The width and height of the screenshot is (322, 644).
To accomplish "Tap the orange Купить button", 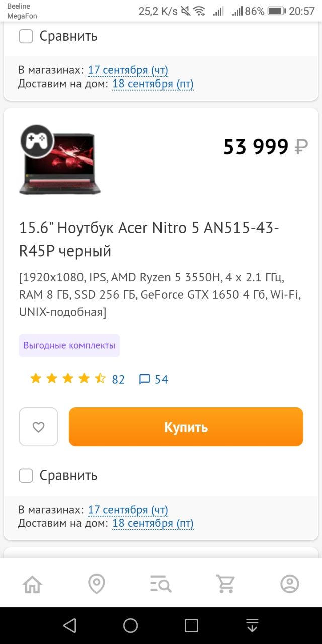I will click(x=186, y=427).
